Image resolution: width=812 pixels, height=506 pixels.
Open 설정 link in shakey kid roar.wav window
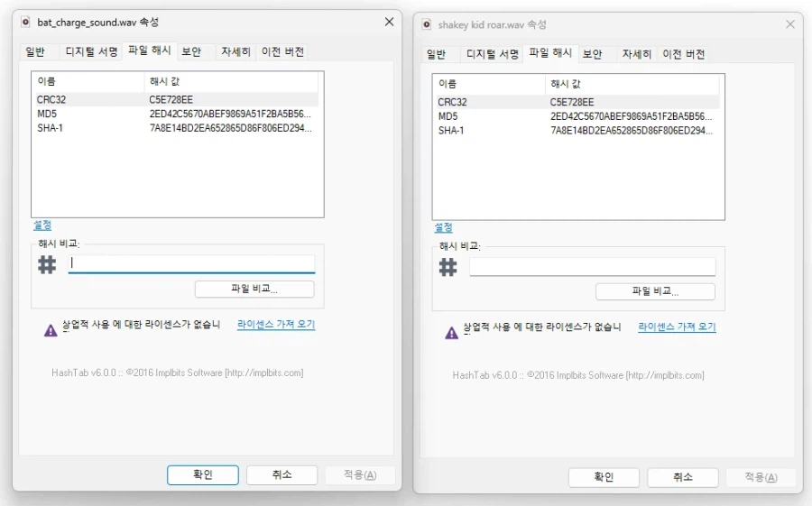pos(443,228)
